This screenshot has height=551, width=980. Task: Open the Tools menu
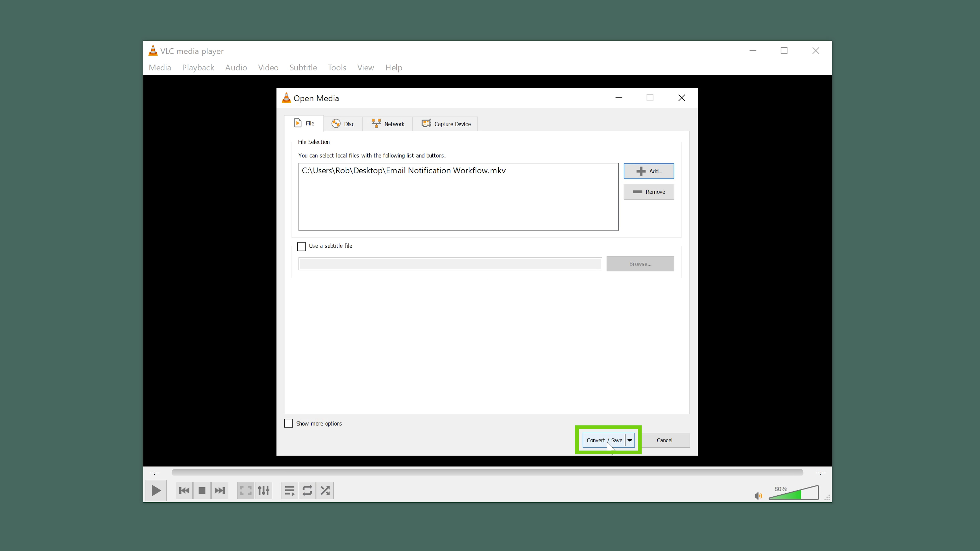pyautogui.click(x=337, y=67)
